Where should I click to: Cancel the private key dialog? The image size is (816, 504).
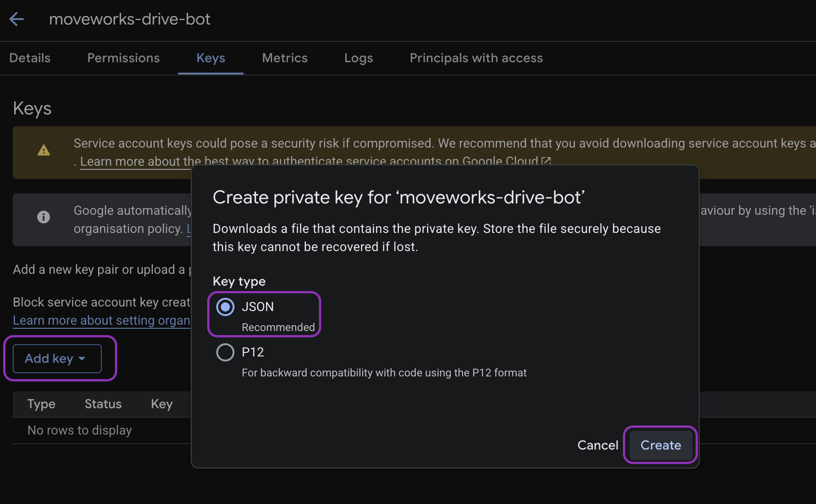[598, 445]
